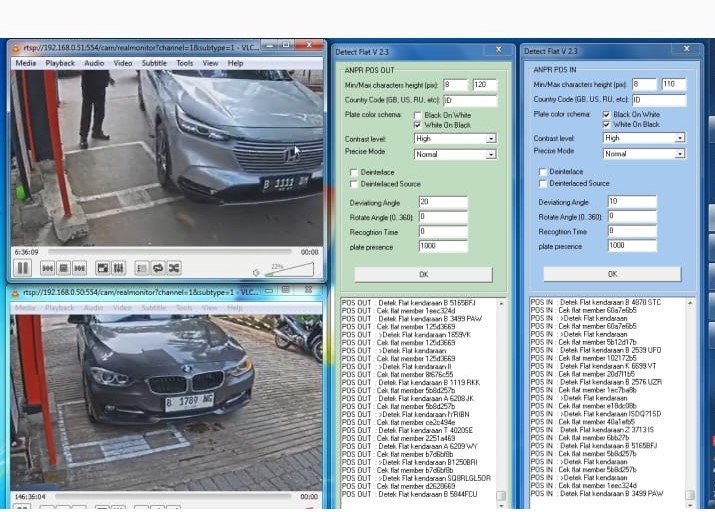Image resolution: width=715 pixels, height=512 pixels.
Task: Open Contrast level dropdown in ANPR POS IN
Action: [x=680, y=138]
